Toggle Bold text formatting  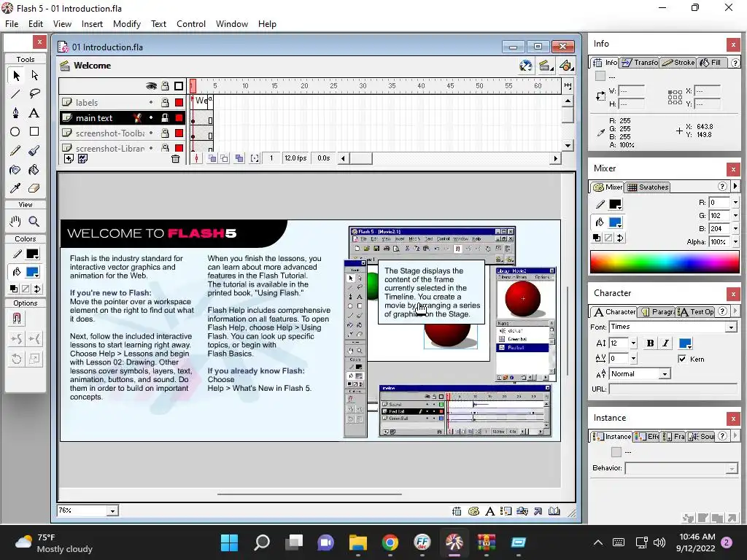(x=650, y=343)
